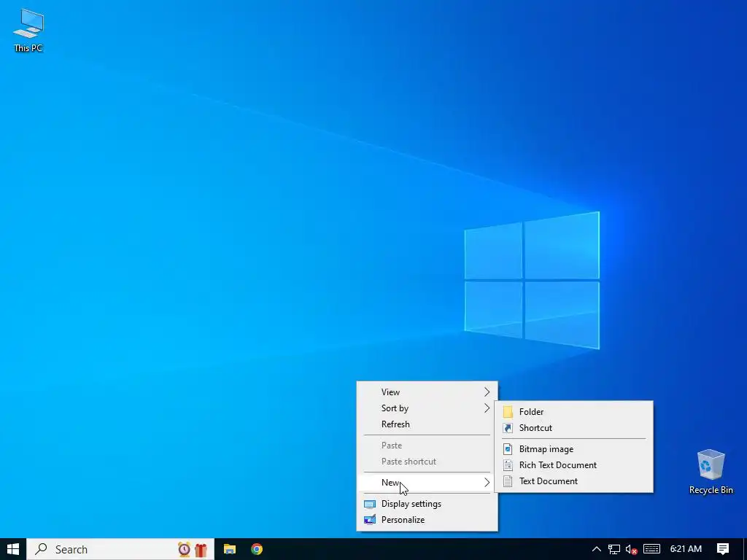The height and width of the screenshot is (560, 747).
Task: Click the Display settings monitor icon
Action: click(370, 504)
